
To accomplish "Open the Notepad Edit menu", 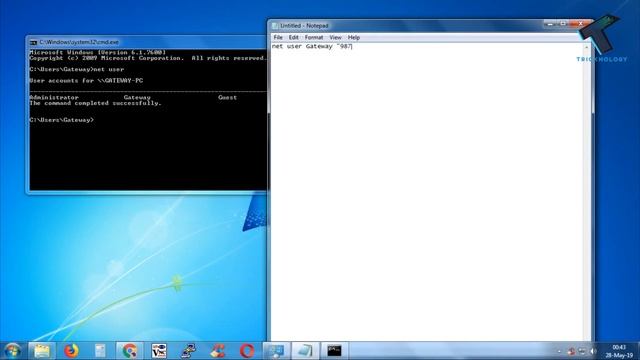I will click(293, 38).
